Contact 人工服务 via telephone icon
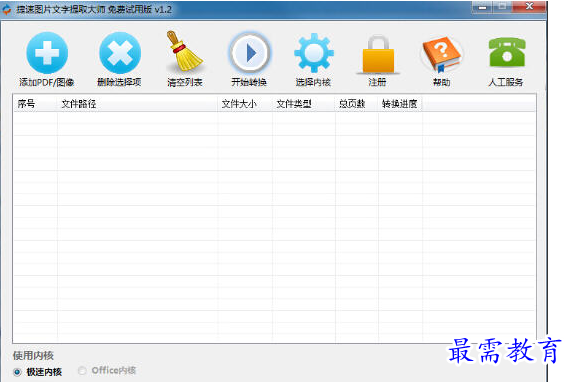The width and height of the screenshot is (570, 382). pyautogui.click(x=507, y=52)
